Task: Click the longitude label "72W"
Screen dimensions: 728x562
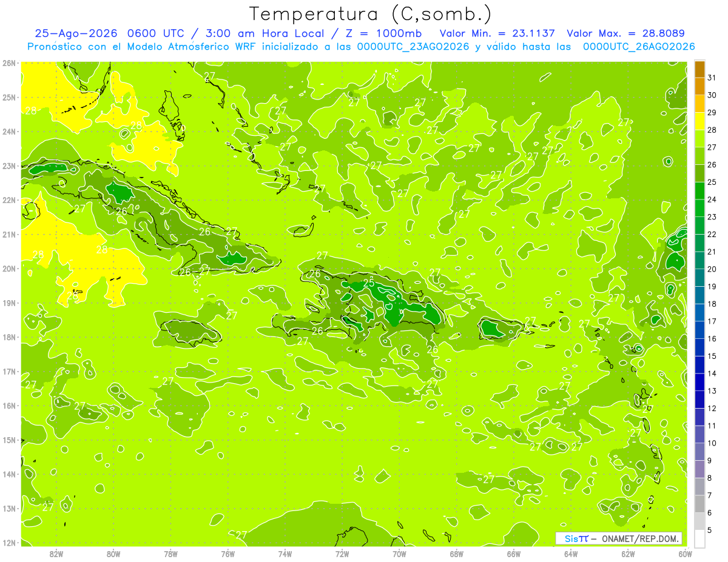Action: point(342,553)
